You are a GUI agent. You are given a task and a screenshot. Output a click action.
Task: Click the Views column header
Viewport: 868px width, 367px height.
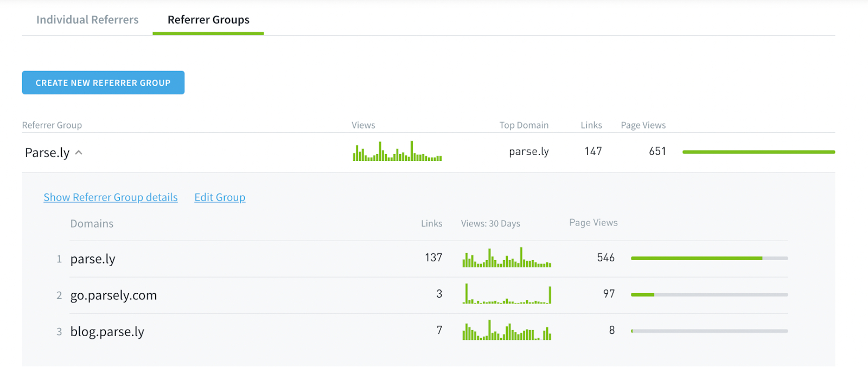[x=363, y=125]
